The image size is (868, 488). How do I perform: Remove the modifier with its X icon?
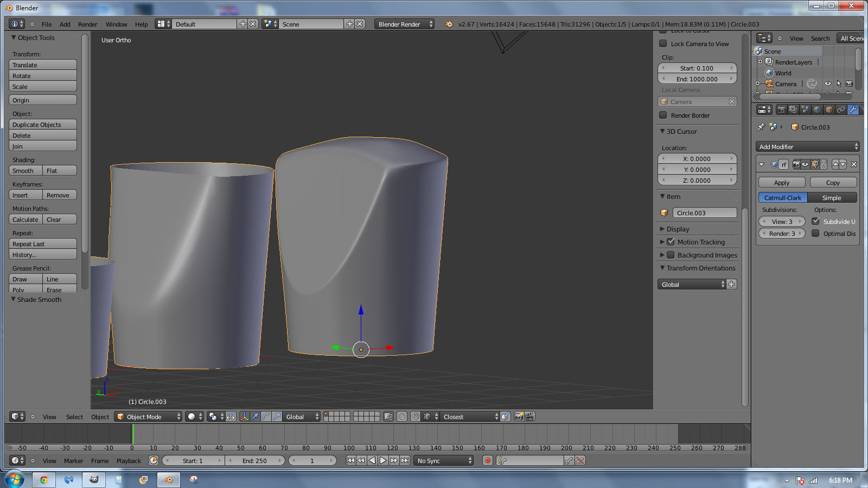point(854,164)
